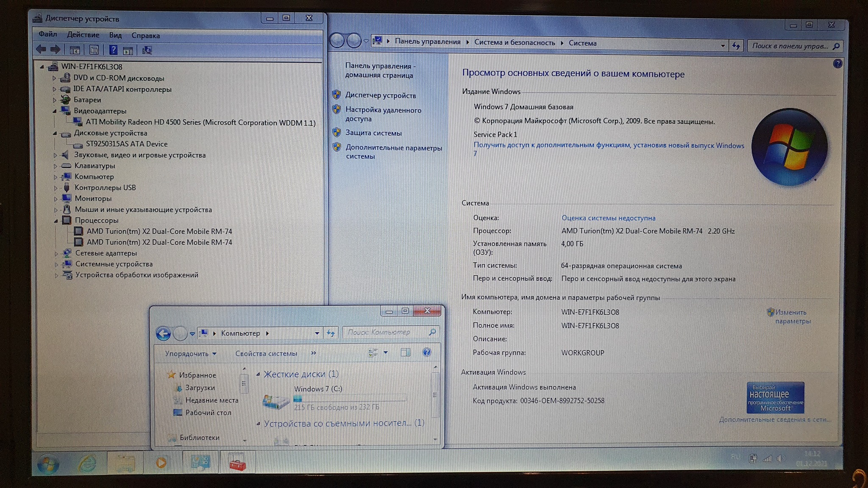This screenshot has width=868, height=488.
Task: Select Рабочий стол in the navigation pane
Action: coord(208,413)
